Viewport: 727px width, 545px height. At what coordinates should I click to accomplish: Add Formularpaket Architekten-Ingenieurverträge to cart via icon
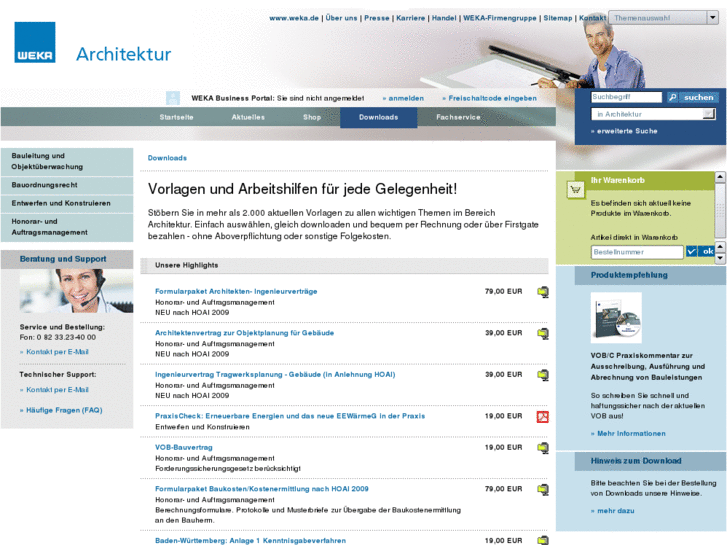[542, 292]
